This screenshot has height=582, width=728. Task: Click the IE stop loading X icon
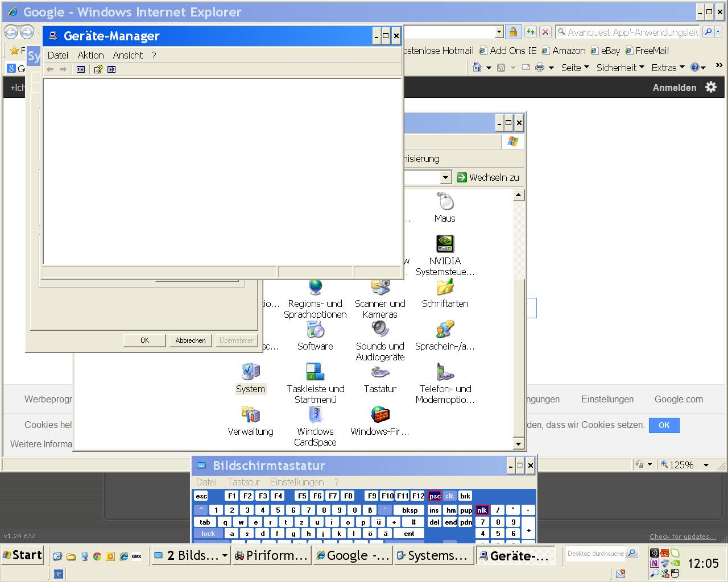545,32
